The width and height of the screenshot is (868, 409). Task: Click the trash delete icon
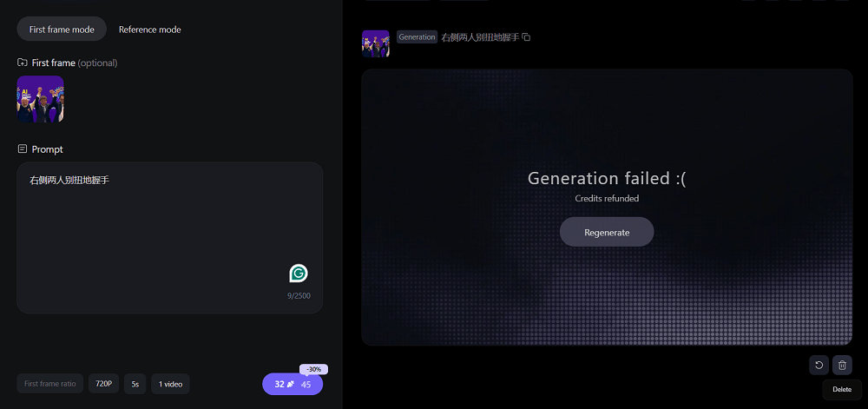(842, 366)
